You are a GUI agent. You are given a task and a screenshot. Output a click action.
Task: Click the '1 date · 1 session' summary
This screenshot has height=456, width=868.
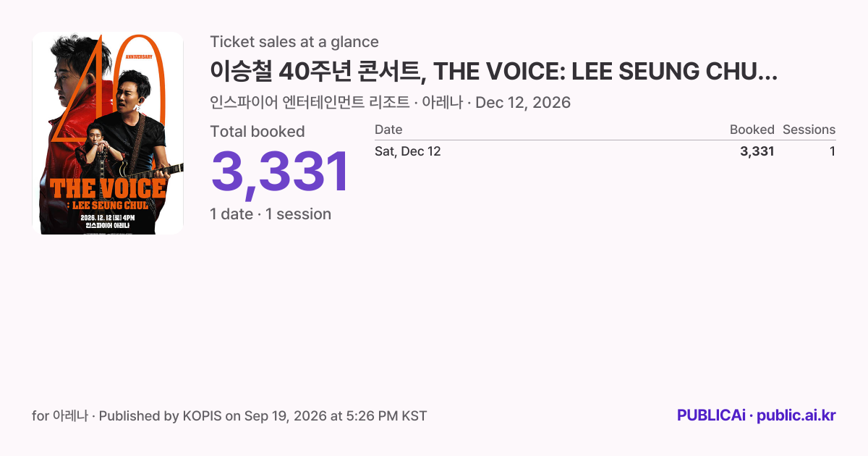point(271,214)
